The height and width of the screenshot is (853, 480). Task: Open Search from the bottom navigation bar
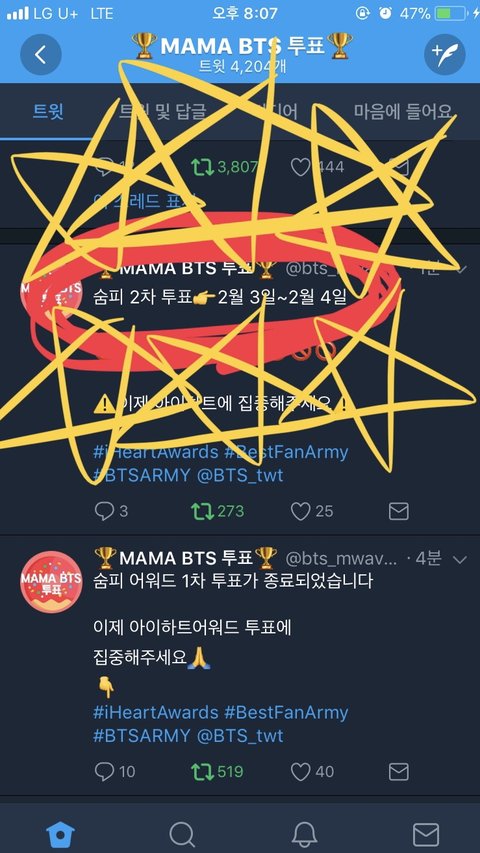182,833
